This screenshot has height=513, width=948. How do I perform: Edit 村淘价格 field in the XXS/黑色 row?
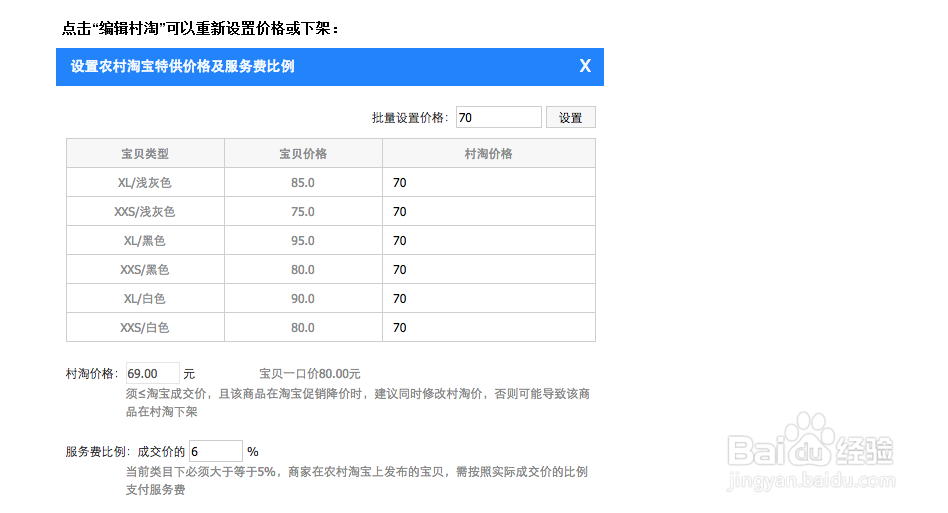pos(489,269)
